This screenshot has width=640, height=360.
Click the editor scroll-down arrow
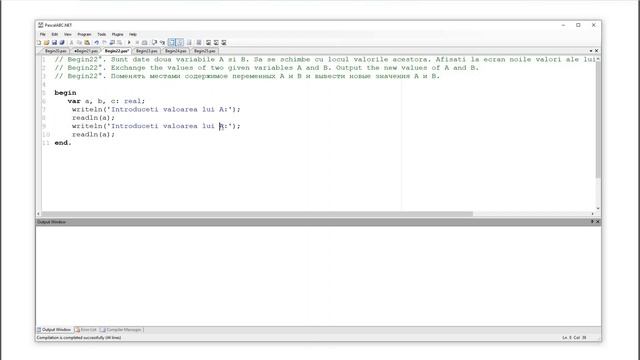(x=598, y=209)
